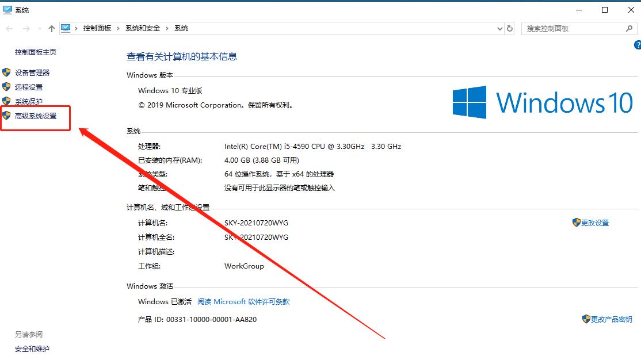641x364 pixels.
Task: Click the Windows 10 logo
Action: pos(543,102)
